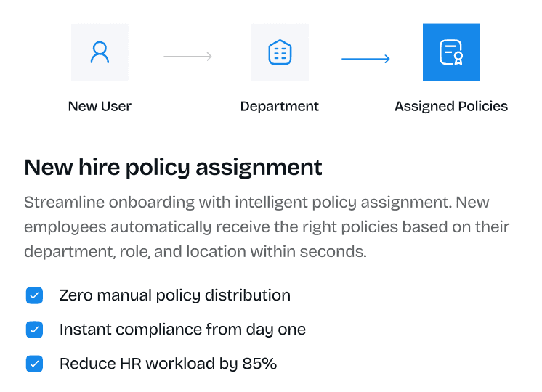This screenshot has width=542, height=392.
Task: Click the "Zero manual policy distribution" text
Action: (x=175, y=295)
